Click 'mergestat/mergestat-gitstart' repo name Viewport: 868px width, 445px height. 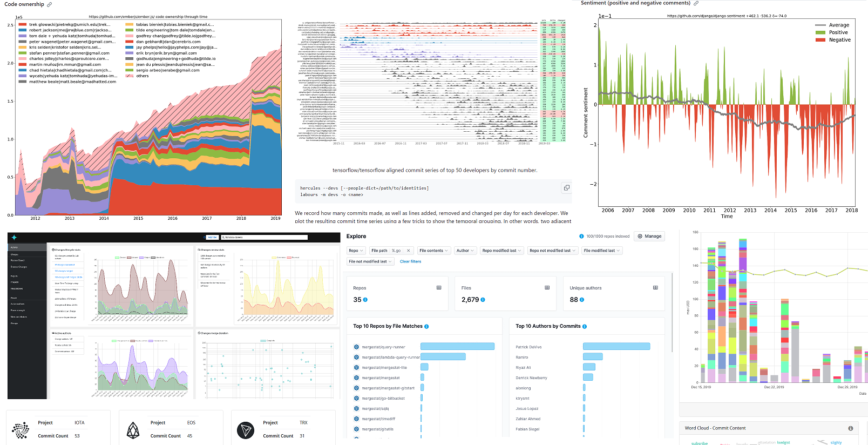(x=388, y=388)
